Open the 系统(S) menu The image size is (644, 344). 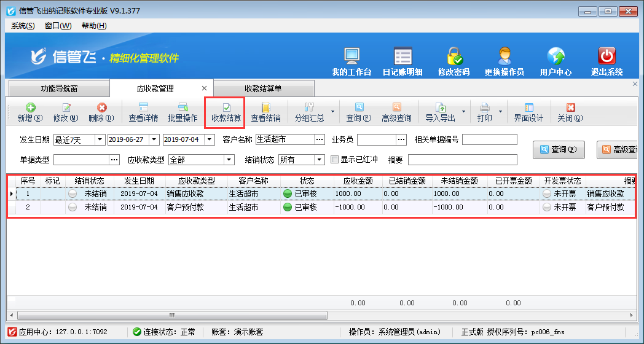23,26
